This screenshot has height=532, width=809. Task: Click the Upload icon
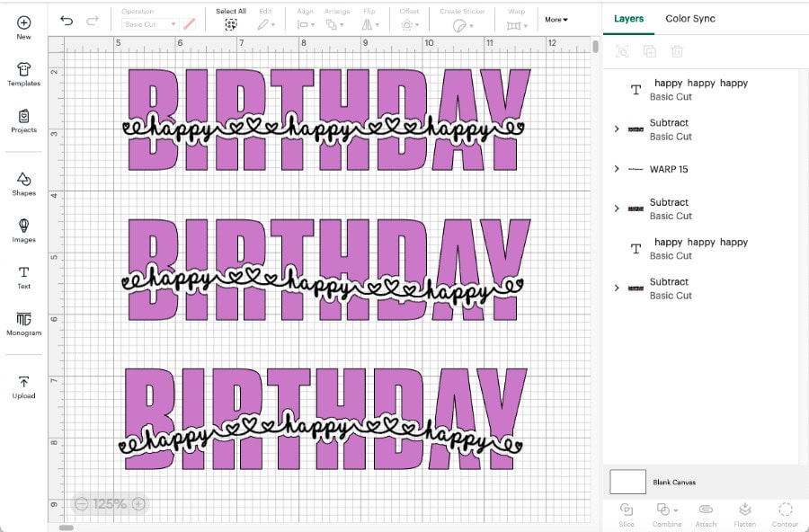point(23,382)
